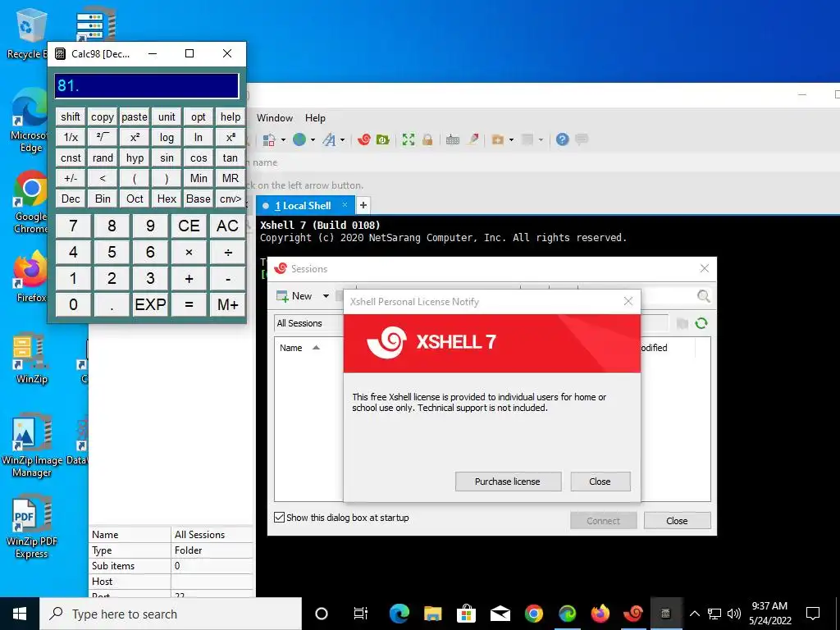Viewport: 840px width, 630px height.
Task: Switch Calc98 to Hex mode
Action: [x=167, y=199]
